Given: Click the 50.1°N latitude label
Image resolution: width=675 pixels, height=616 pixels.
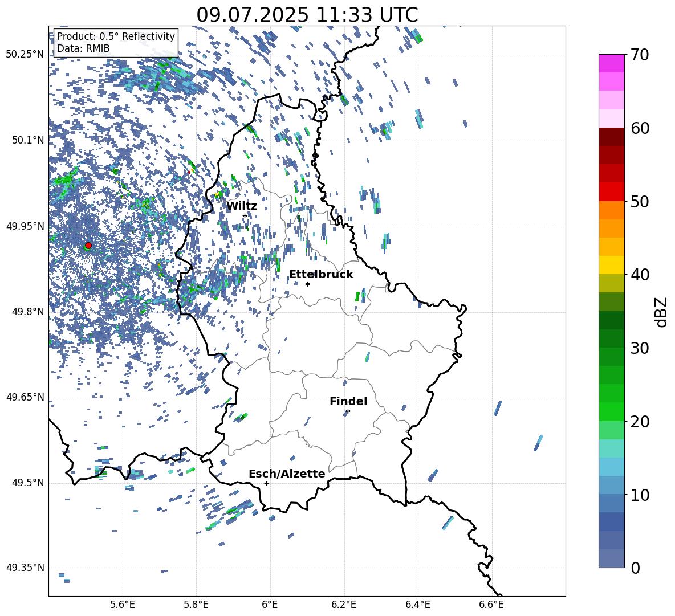Looking at the screenshot, I should pyautogui.click(x=28, y=140).
